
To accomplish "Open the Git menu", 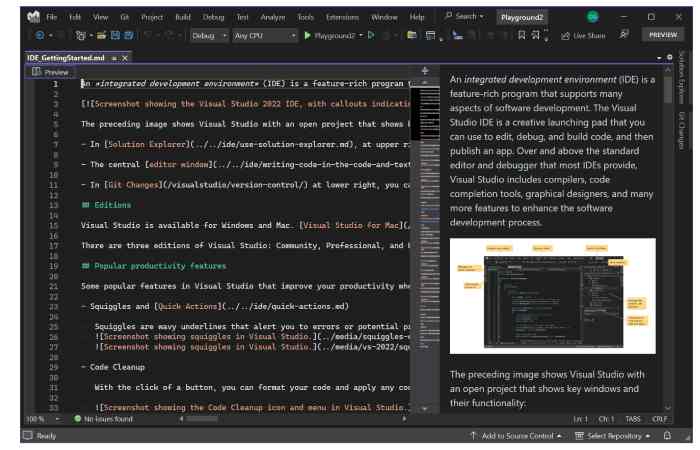I will pos(125,17).
